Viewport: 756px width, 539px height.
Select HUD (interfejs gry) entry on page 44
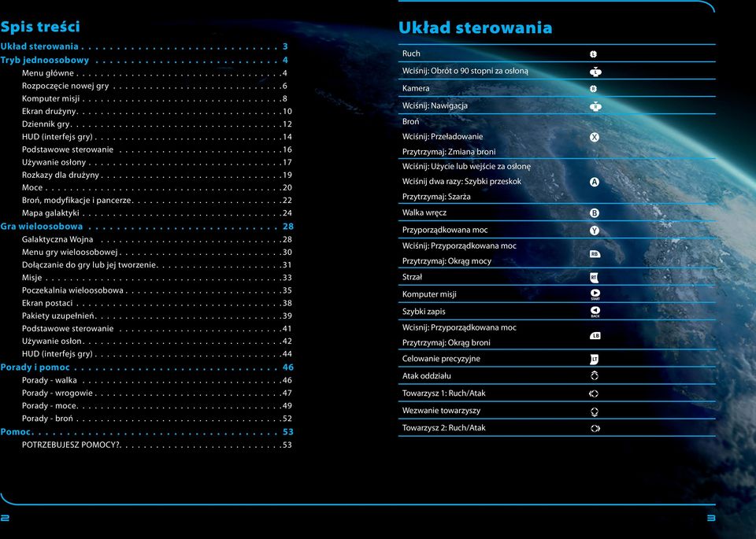[157, 353]
